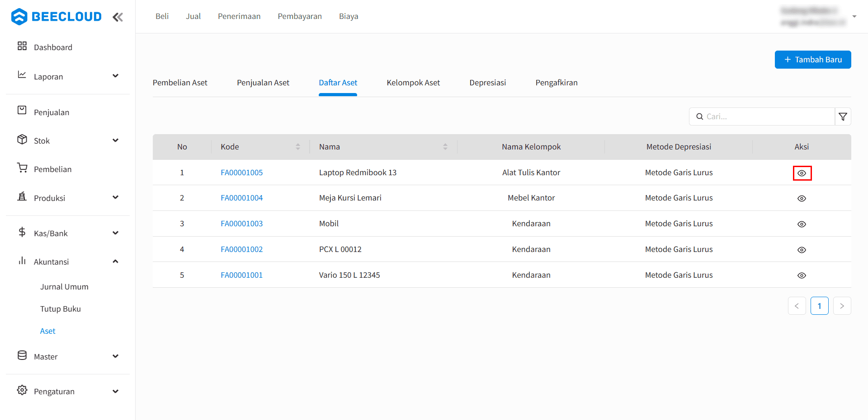View details of Laptop Redmibook 13
868x420 pixels.
(x=802, y=173)
